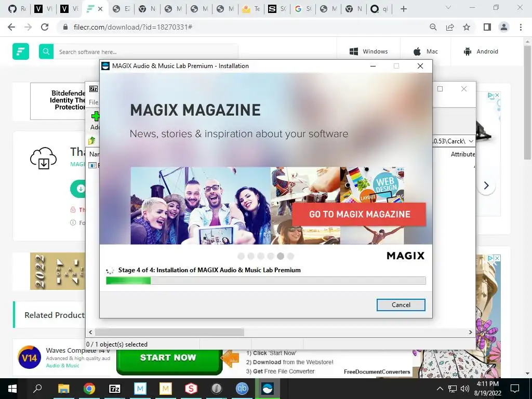Click the next arrow on the ad carousel

coord(486,185)
